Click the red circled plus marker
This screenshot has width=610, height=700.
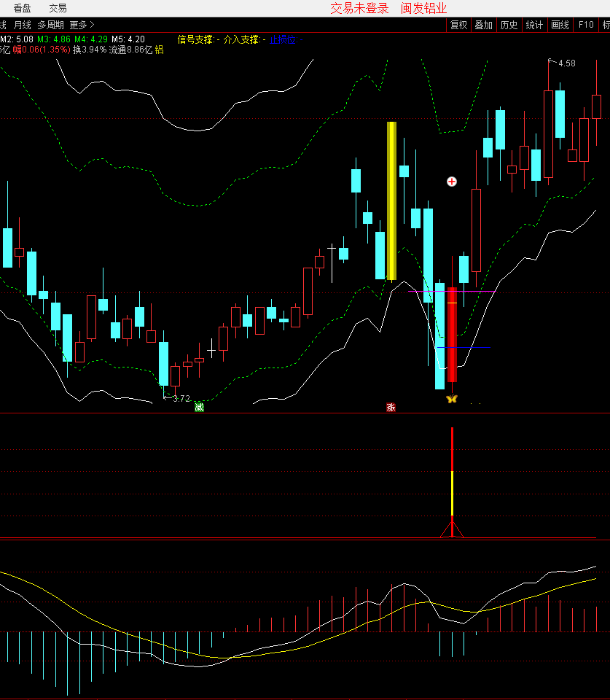(x=452, y=182)
